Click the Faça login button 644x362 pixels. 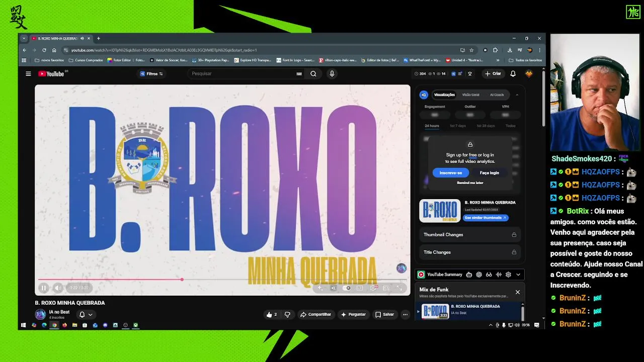[490, 172]
